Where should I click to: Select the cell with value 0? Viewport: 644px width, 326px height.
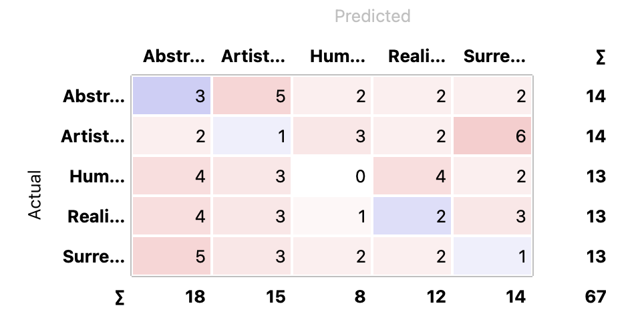tap(332, 176)
